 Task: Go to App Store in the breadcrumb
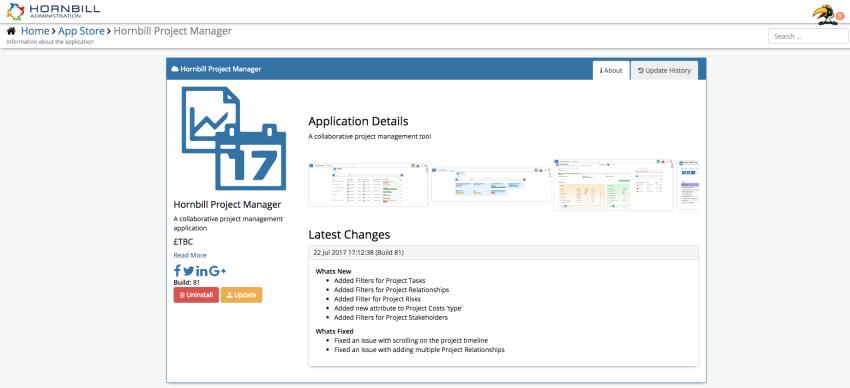pos(81,31)
